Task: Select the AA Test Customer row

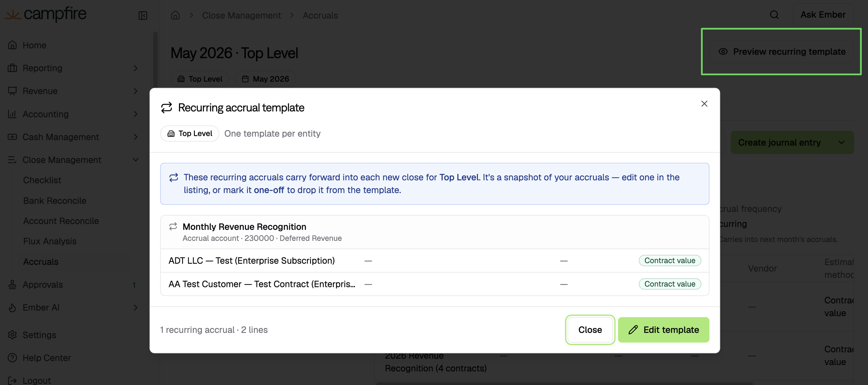Action: coord(435,284)
